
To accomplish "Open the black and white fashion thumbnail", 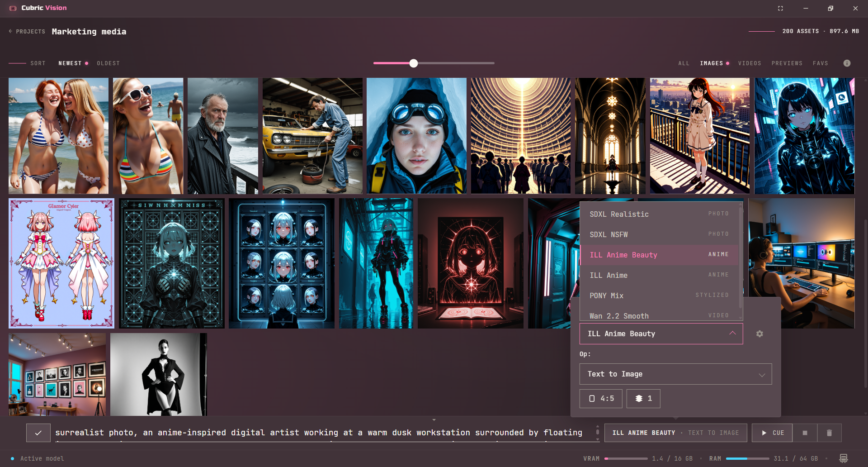I will (159, 375).
